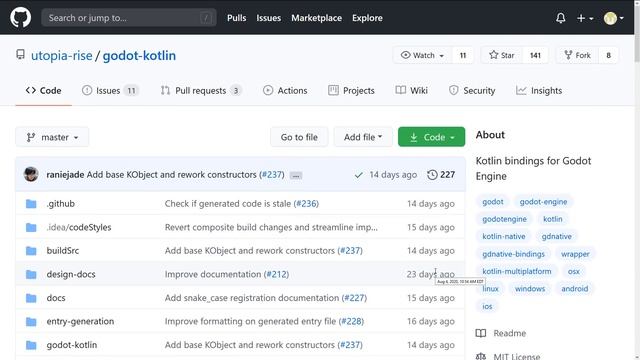640x360 pixels.
Task: View the 11 watchers count
Action: [463, 55]
